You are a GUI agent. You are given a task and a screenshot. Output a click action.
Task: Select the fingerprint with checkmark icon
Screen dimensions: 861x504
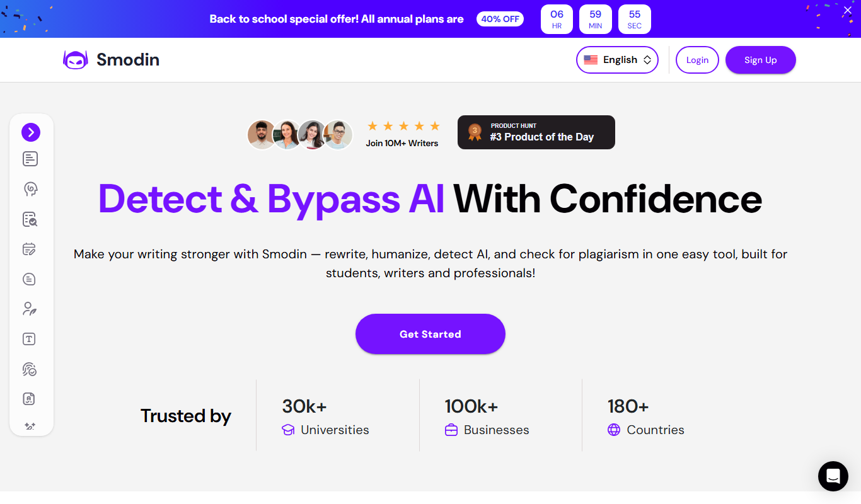click(30, 369)
